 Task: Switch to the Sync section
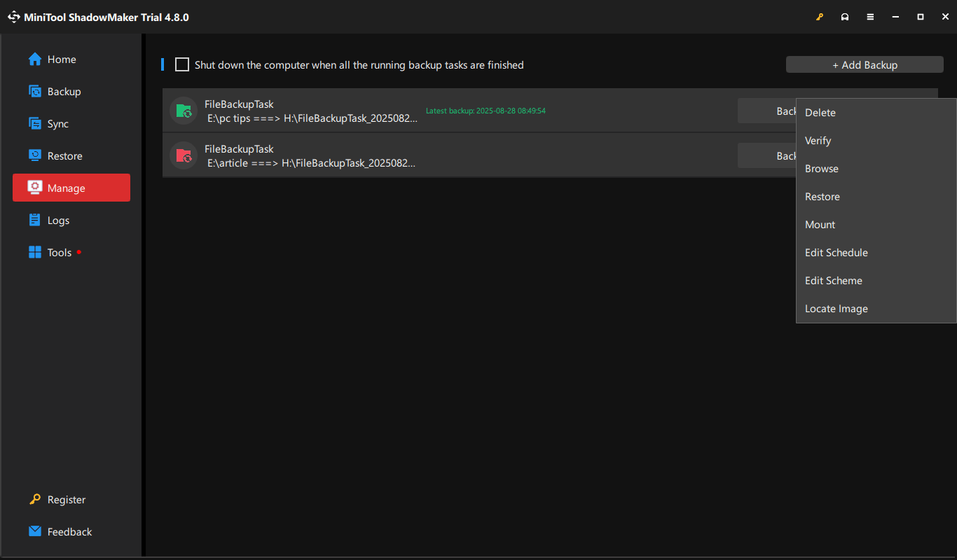[35, 123]
